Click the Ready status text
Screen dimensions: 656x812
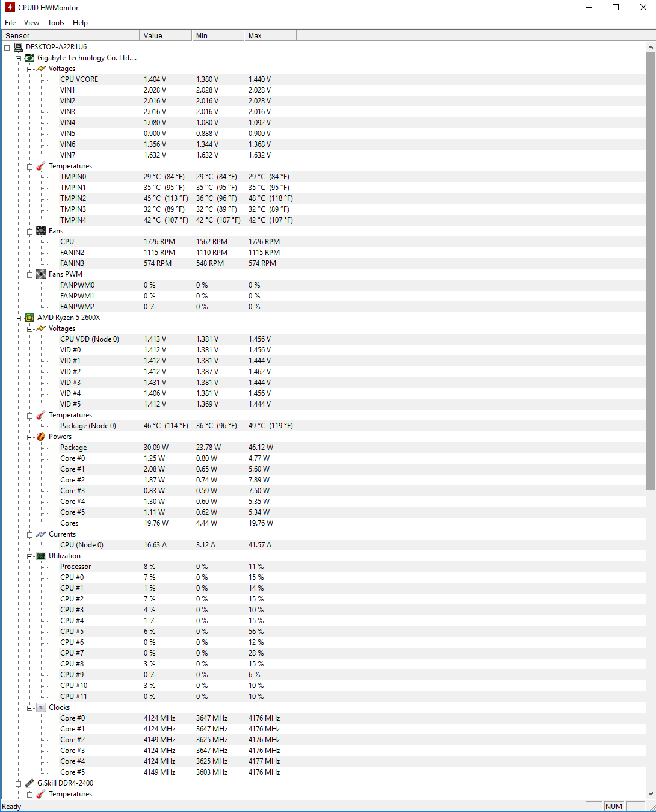pyautogui.click(x=11, y=807)
